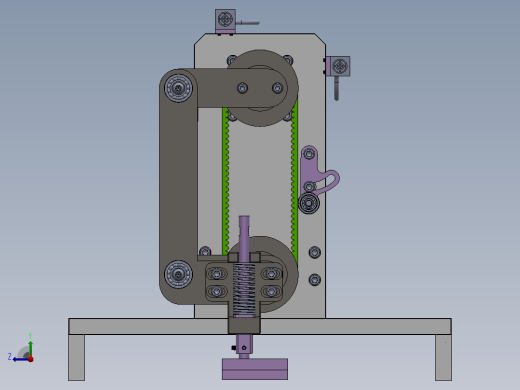Click the red origin ball of the axis triad
The height and width of the screenshot is (390, 520).
click(31, 359)
